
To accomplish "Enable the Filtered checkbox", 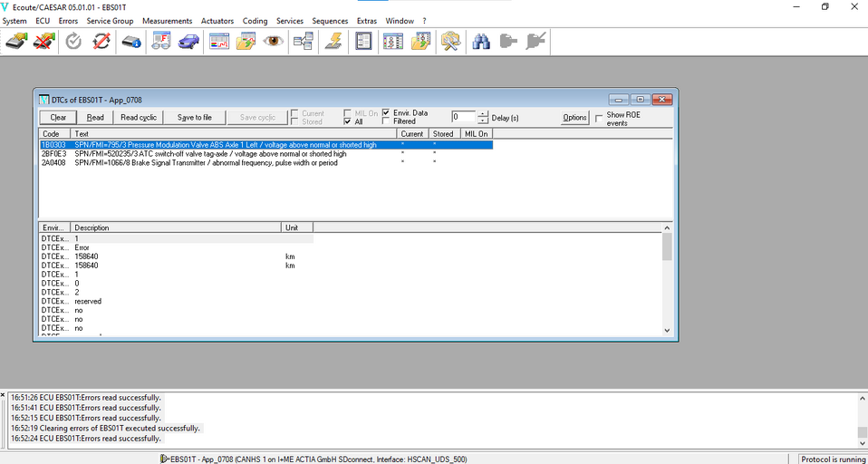I will (x=386, y=121).
